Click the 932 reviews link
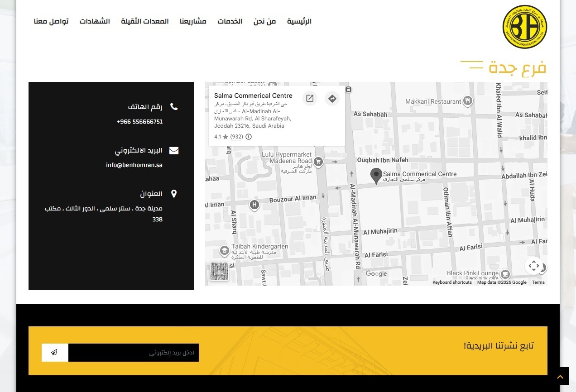Image resolution: width=576 pixels, height=392 pixels. pyautogui.click(x=236, y=137)
